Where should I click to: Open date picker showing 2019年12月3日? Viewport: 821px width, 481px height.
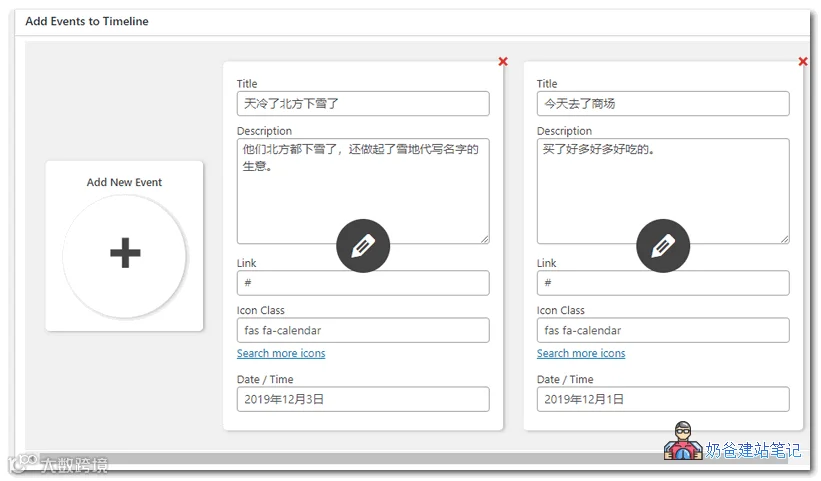click(x=363, y=399)
